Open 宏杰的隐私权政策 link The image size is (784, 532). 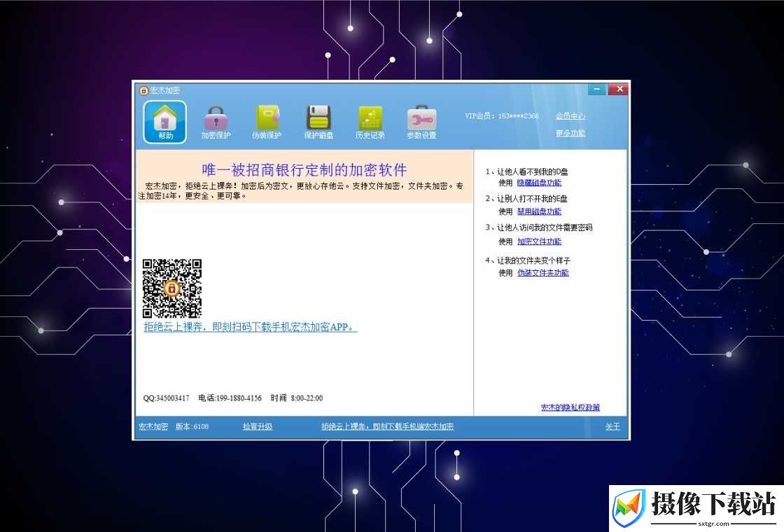[570, 407]
